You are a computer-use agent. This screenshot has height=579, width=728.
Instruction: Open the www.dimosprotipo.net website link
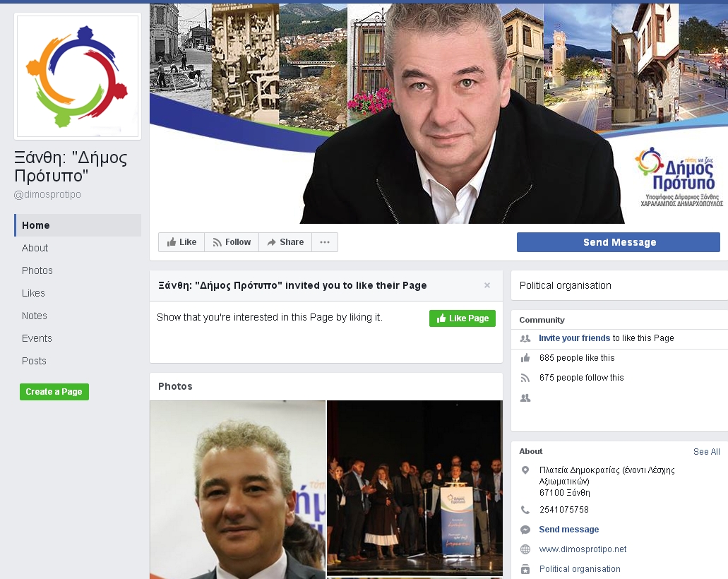pos(583,549)
